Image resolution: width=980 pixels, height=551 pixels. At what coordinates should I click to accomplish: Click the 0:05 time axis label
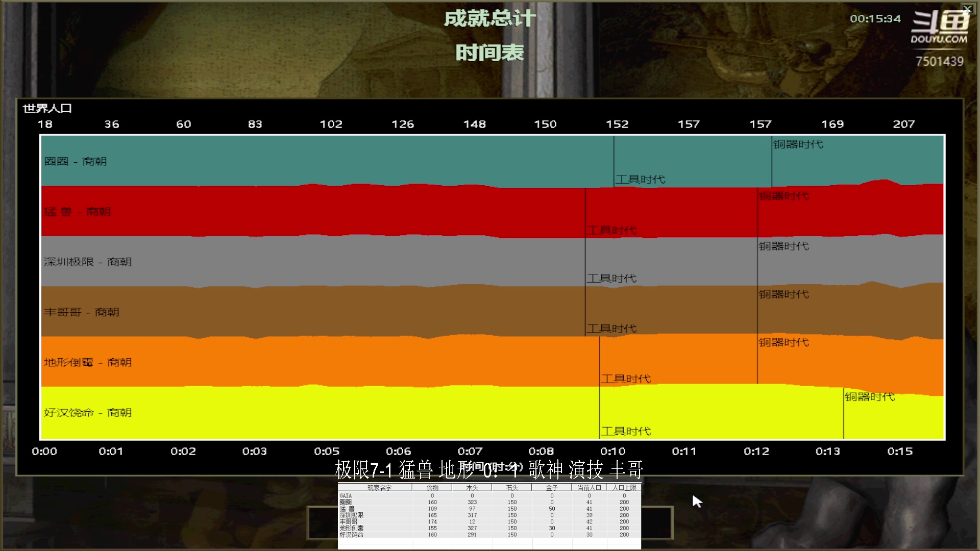coord(327,452)
